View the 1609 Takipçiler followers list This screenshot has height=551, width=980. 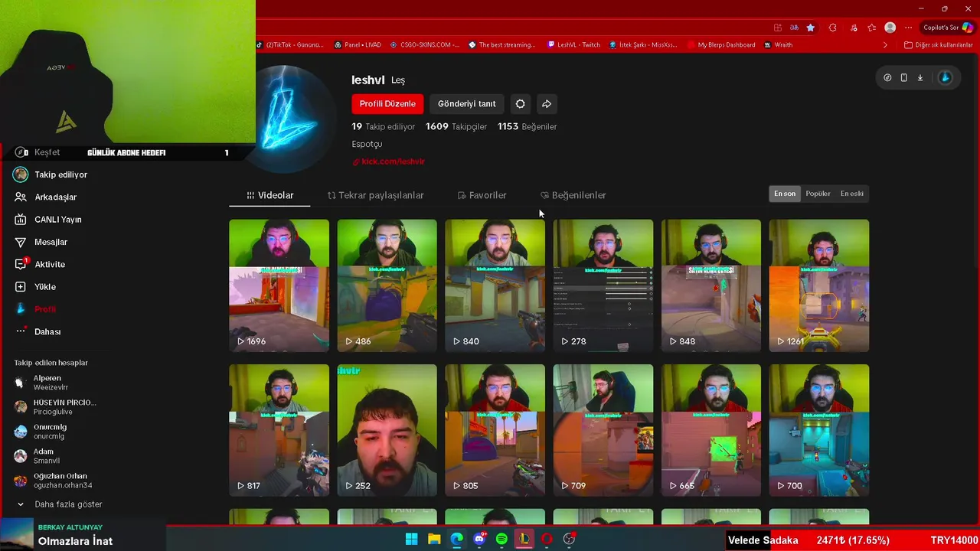click(x=456, y=126)
